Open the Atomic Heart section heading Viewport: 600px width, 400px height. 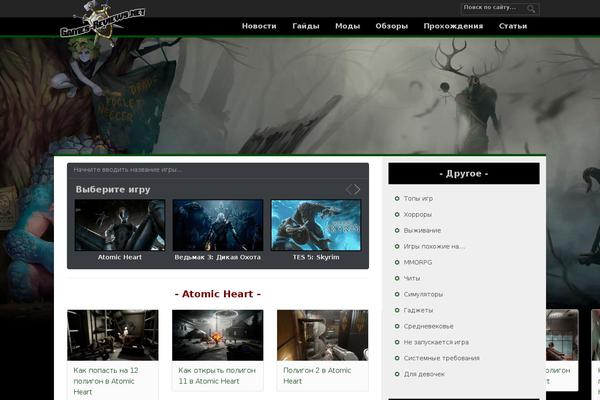click(x=218, y=294)
